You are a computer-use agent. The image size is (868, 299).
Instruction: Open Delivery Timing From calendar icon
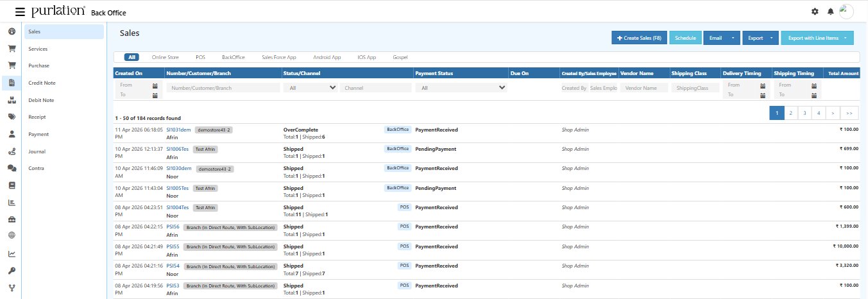pyautogui.click(x=762, y=85)
